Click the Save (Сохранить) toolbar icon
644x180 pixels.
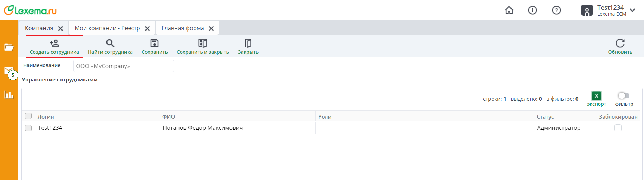tap(155, 43)
